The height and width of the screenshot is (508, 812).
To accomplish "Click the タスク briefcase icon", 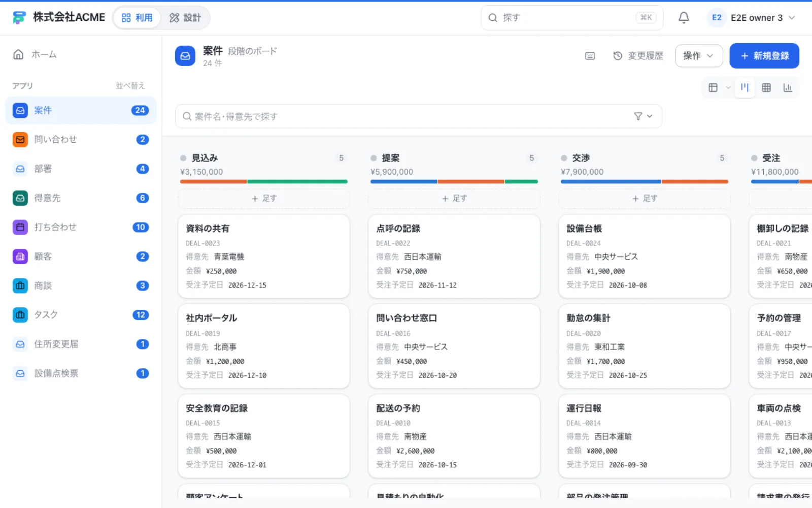I will click(20, 315).
